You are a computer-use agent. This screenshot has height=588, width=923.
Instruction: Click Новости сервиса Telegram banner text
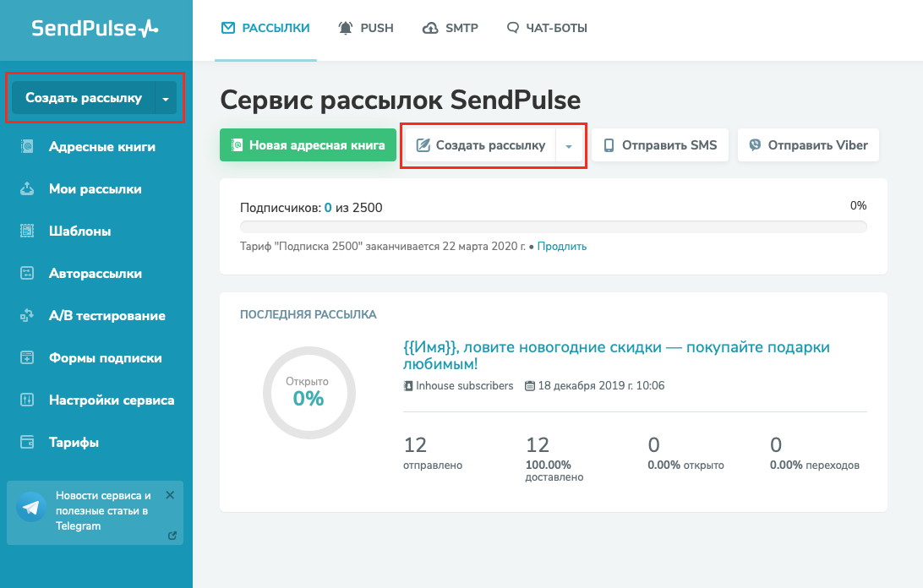pyautogui.click(x=103, y=511)
